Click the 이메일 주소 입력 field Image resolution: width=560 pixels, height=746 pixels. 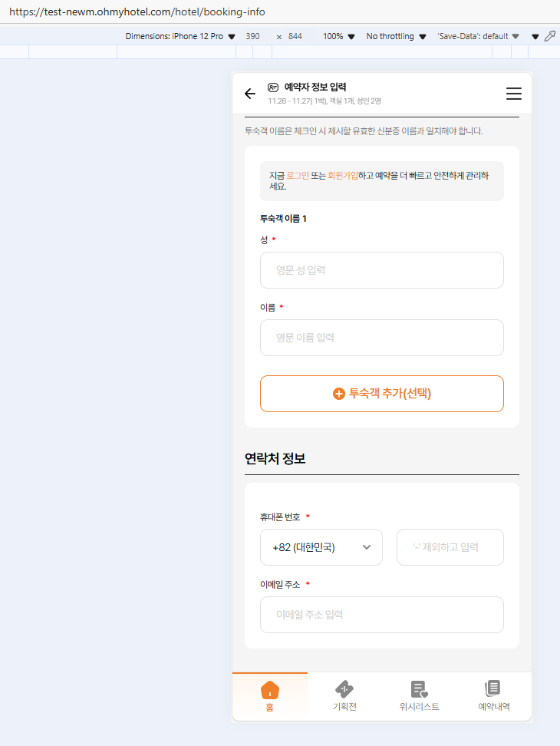coord(382,615)
